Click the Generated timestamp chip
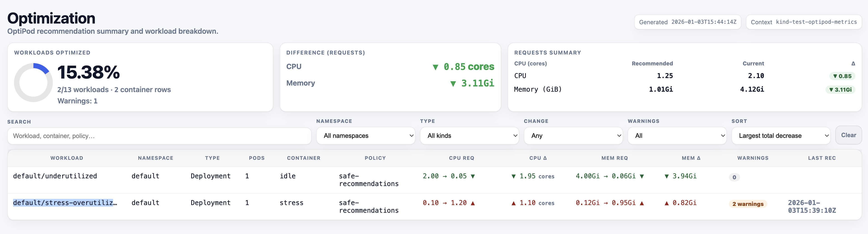Image resolution: width=868 pixels, height=234 pixels. (x=687, y=22)
